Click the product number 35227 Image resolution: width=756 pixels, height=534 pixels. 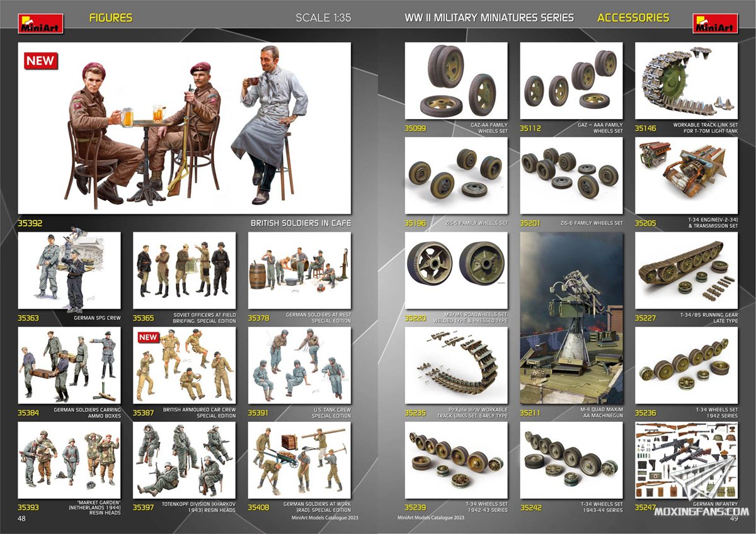[x=646, y=318]
